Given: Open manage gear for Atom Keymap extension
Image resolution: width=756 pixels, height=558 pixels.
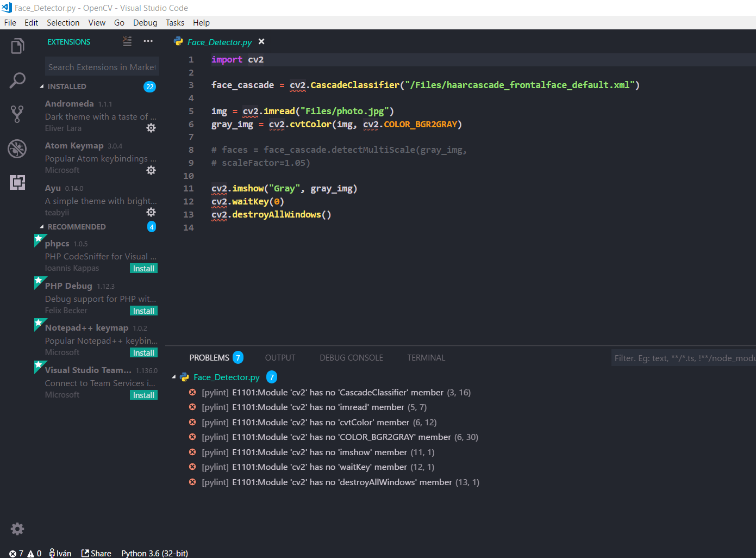Looking at the screenshot, I should (151, 170).
